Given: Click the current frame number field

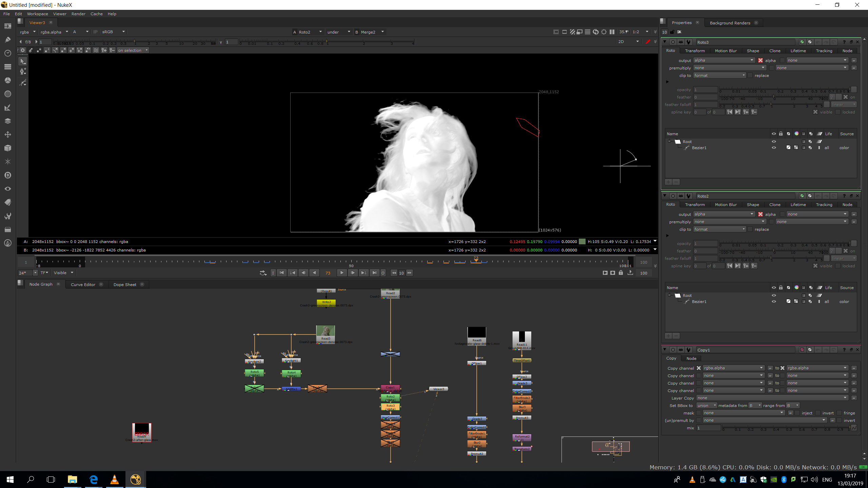Looking at the screenshot, I should (328, 273).
